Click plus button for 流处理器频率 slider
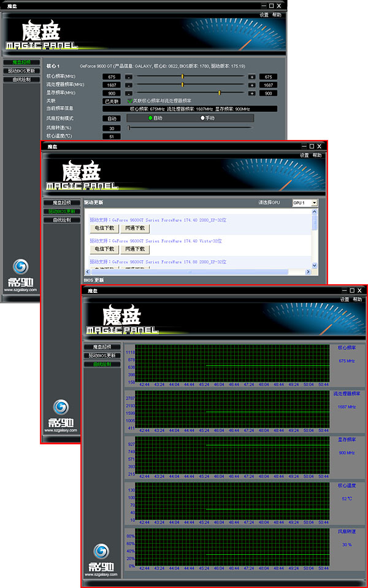Image resolution: width=368 pixels, height=588 pixels. click(x=252, y=85)
